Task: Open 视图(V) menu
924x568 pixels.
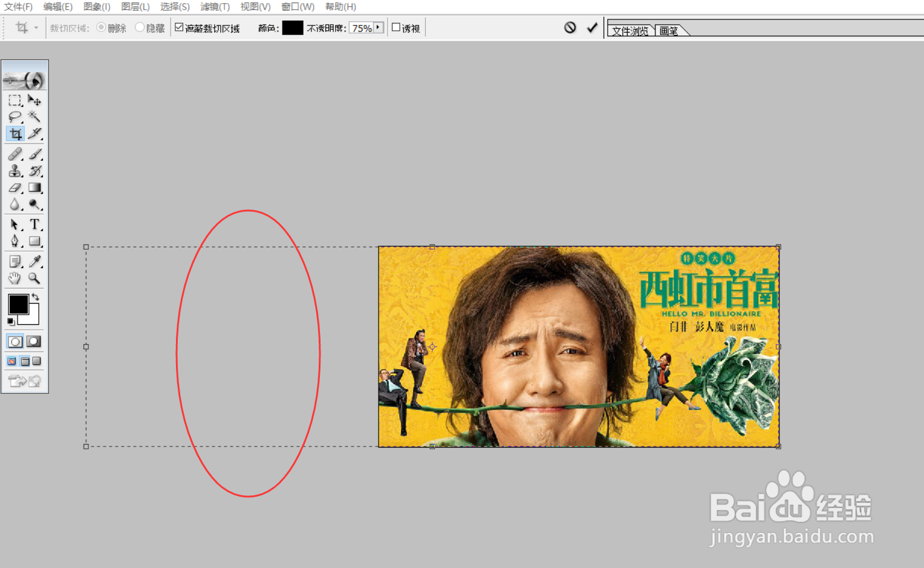Action: coord(255,7)
